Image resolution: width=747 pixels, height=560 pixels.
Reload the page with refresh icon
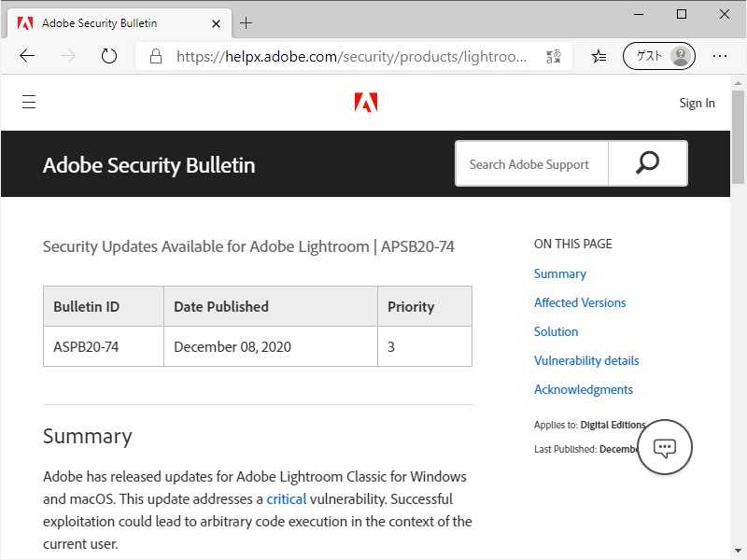(109, 56)
